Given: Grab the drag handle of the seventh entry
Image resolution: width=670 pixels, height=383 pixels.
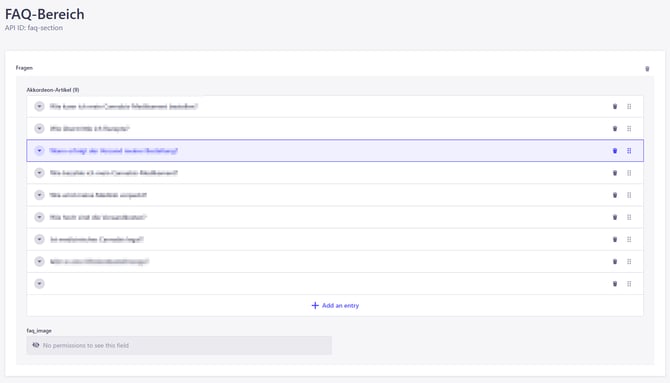Looking at the screenshot, I should pyautogui.click(x=629, y=239).
